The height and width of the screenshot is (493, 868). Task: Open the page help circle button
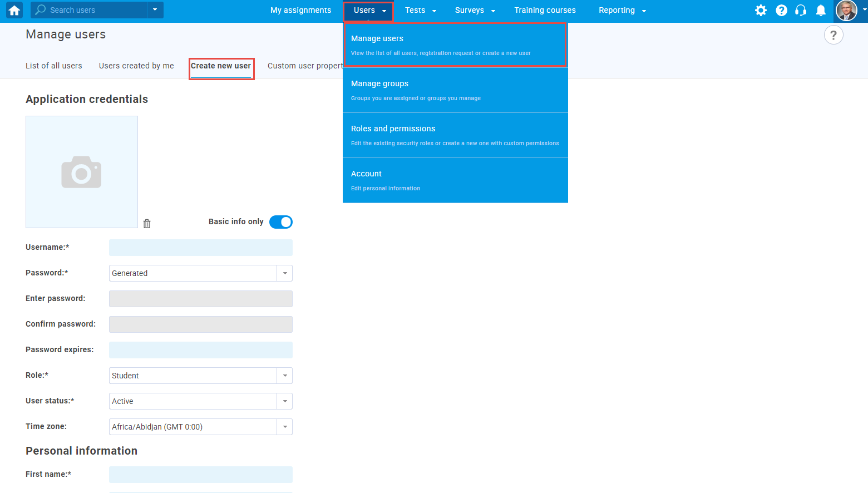(x=833, y=35)
